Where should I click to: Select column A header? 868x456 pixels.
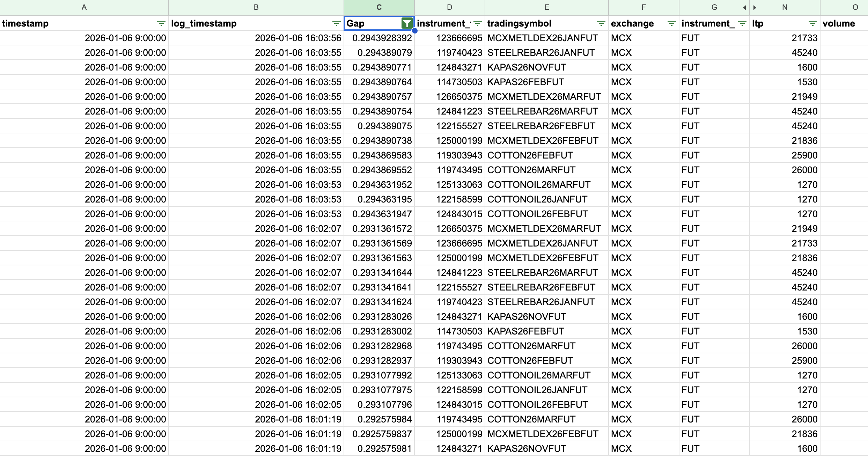click(84, 7)
